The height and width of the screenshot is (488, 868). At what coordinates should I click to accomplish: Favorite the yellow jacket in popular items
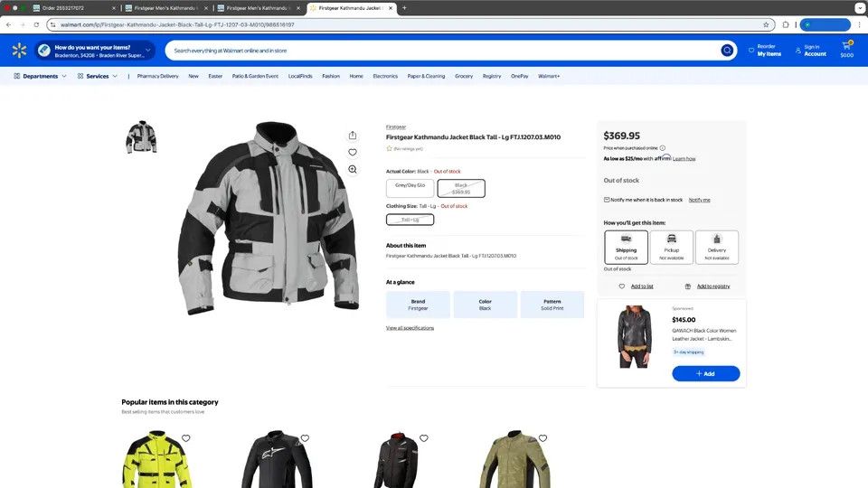[186, 438]
